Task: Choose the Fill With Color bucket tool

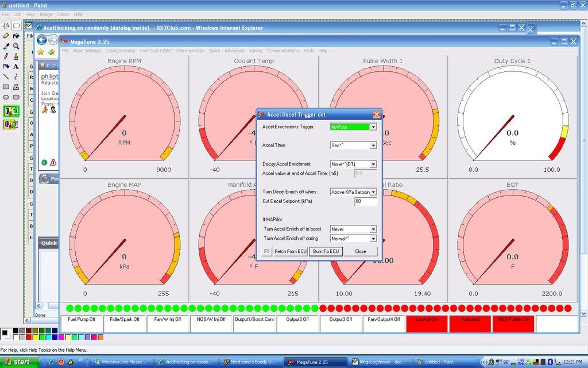Action: pyautogui.click(x=16, y=36)
